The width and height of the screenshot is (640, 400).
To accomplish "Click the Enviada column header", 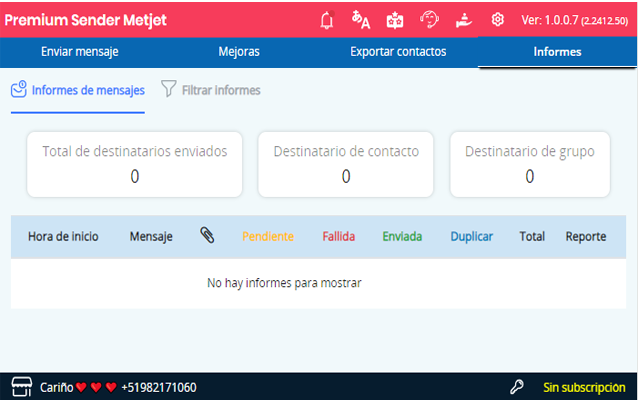I will [x=402, y=236].
